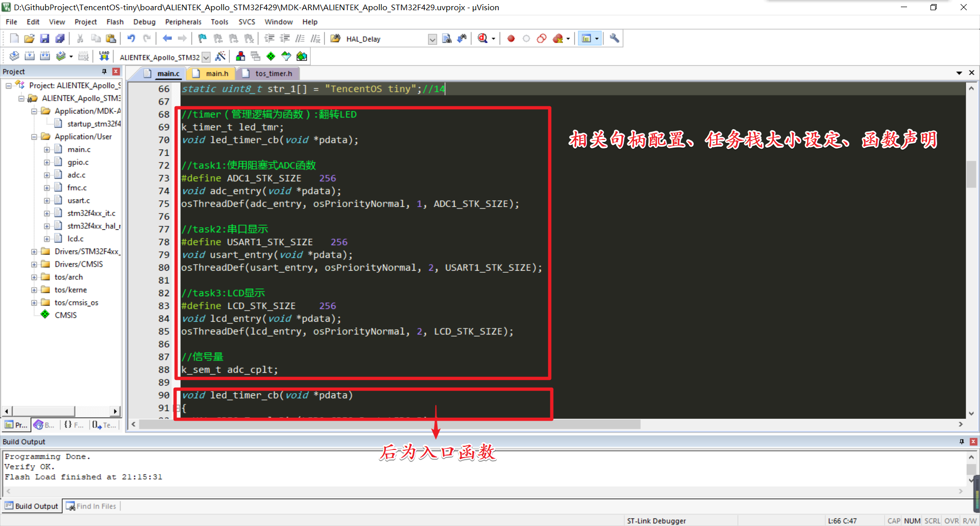Close the active editor tab
Image resolution: width=980 pixels, height=526 pixels.
click(972, 73)
